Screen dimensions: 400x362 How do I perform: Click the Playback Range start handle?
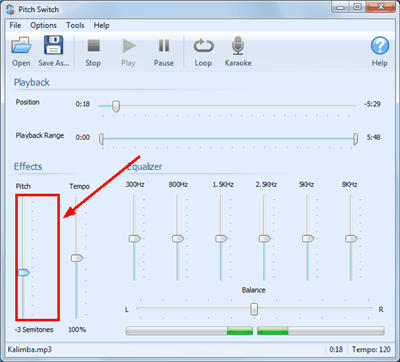(101, 139)
